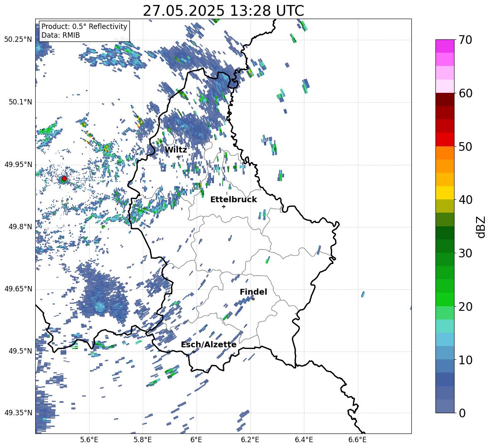
Task: Click the 6.2°E longitude tick label
Action: pyautogui.click(x=250, y=440)
